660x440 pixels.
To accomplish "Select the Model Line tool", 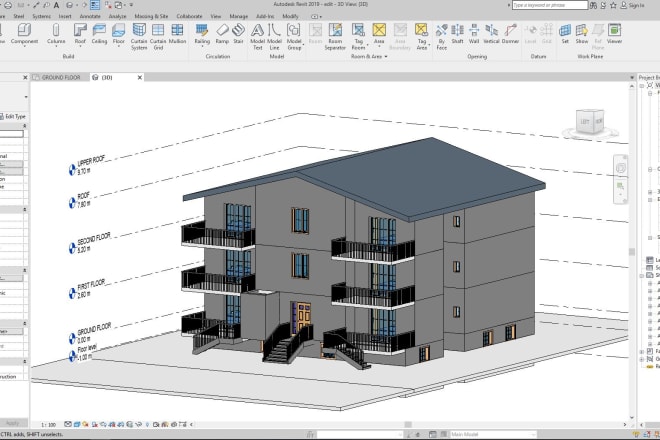I will [x=274, y=36].
